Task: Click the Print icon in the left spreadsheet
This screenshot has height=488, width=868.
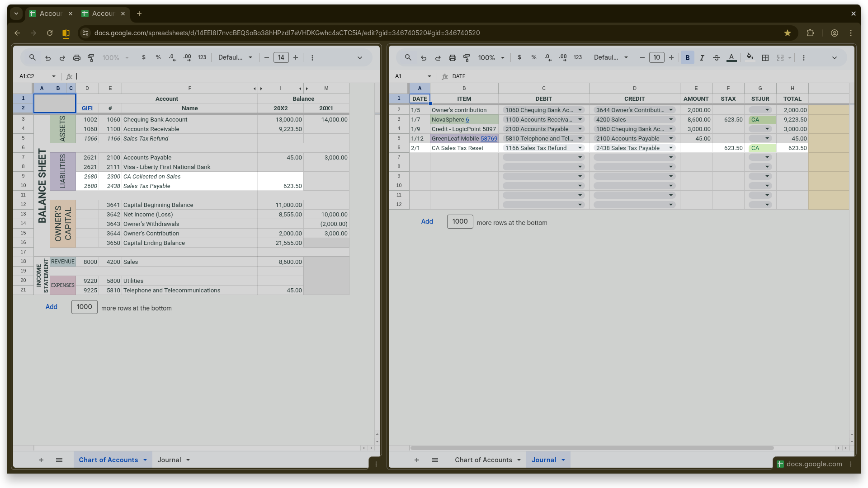Action: pos(76,57)
